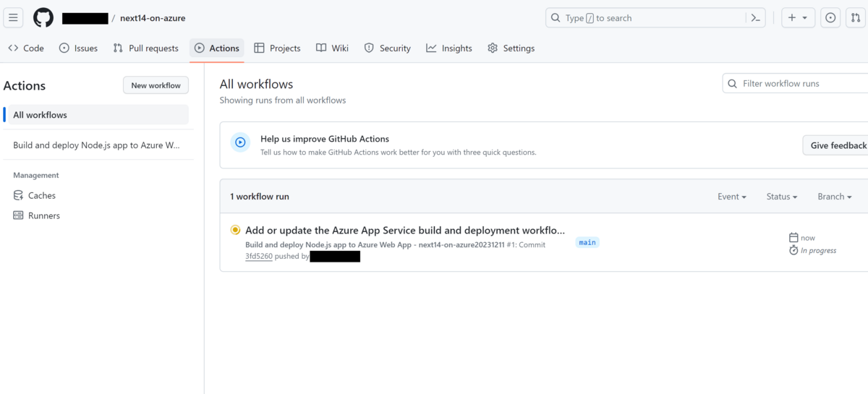Click the next14-on-azure repository link
This screenshot has height=394, width=868.
tap(153, 18)
